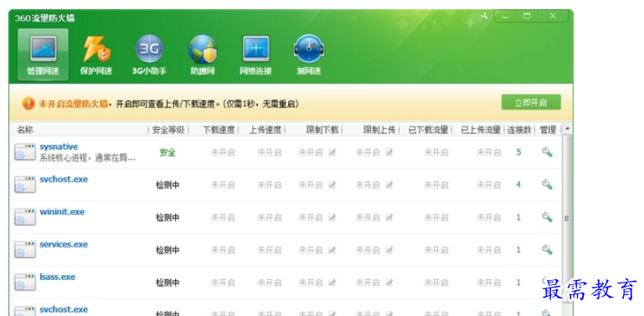The image size is (644, 316).
Task: Click the 系统核心进程 description text
Action: (x=87, y=158)
